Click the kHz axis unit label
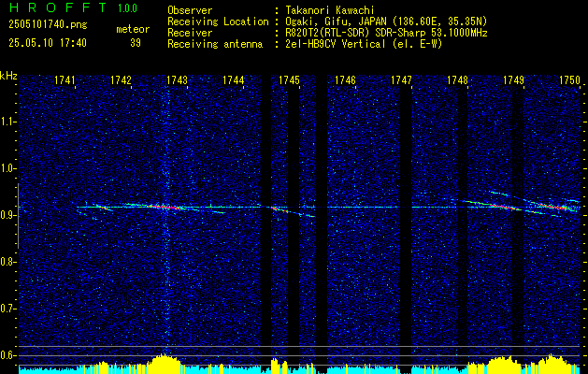Image resolution: width=588 pixels, height=374 pixels. 8,76
